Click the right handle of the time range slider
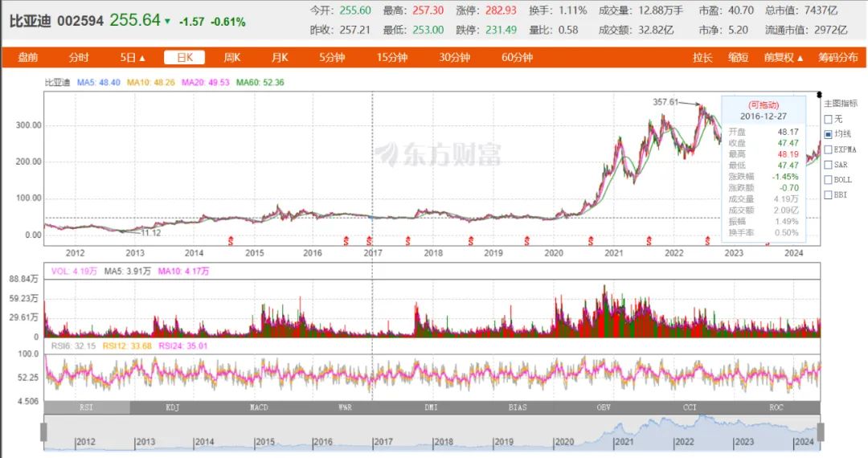868x458 pixels. 821,432
